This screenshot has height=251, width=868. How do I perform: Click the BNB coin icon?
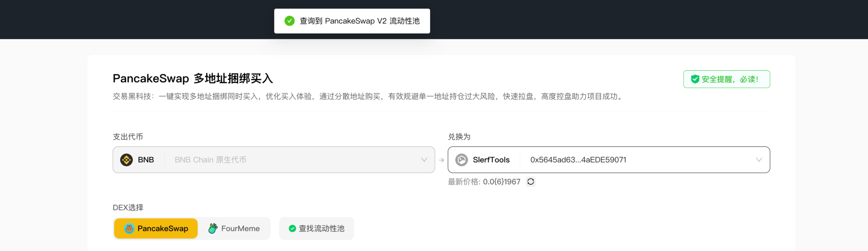126,160
